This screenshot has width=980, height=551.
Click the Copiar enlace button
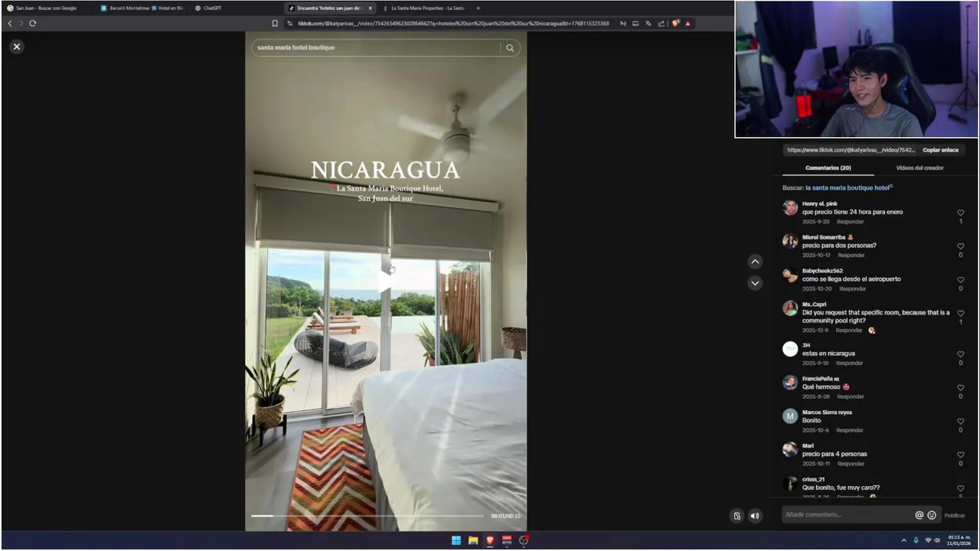(940, 150)
